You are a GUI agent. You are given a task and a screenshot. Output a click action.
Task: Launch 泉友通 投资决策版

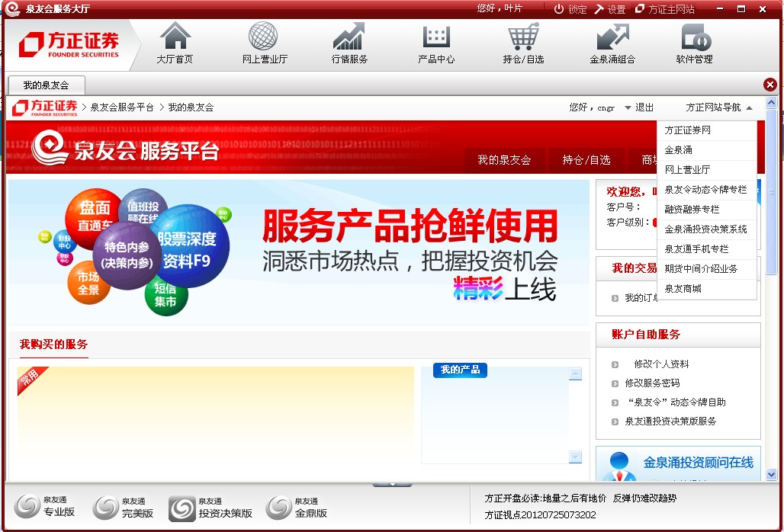pyautogui.click(x=210, y=508)
